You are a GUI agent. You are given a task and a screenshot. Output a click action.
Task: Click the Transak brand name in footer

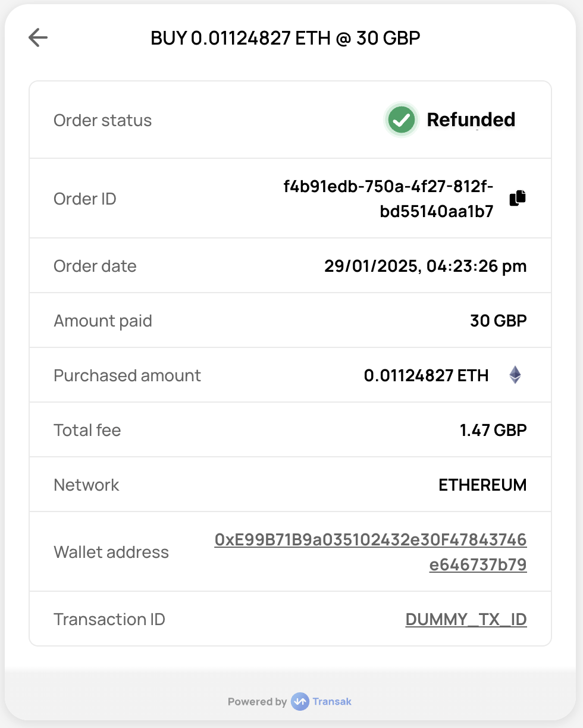click(x=332, y=702)
